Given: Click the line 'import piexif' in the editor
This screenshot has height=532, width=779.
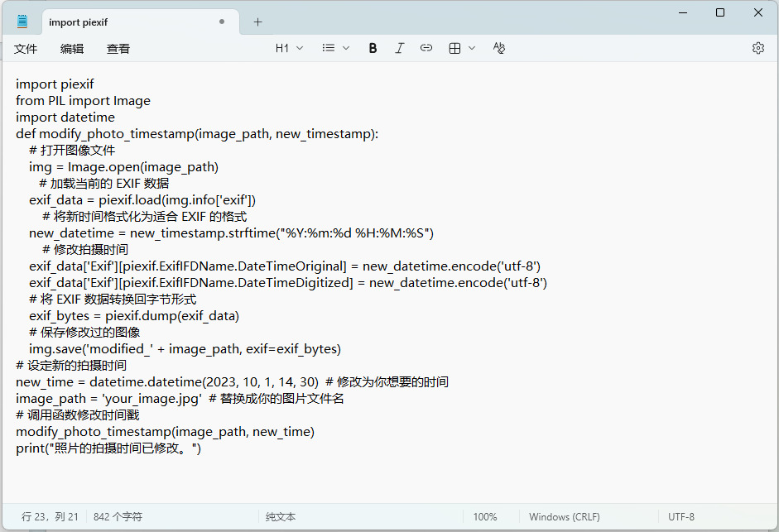Looking at the screenshot, I should pos(55,84).
